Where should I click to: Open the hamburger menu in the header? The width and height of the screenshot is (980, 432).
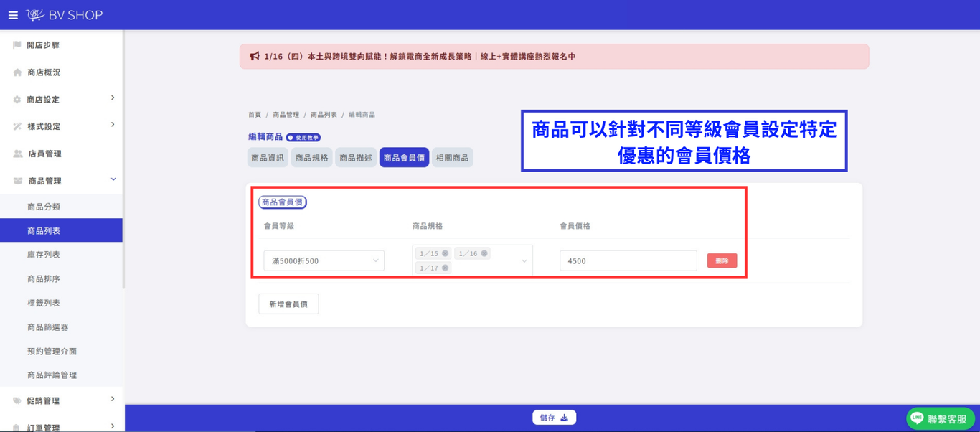[x=13, y=15]
